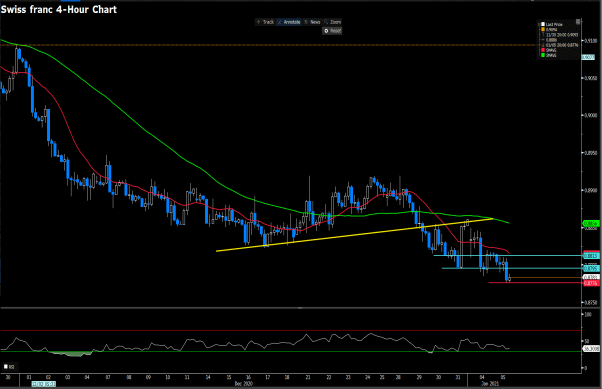Click the RSI value label on axis
The image size is (602, 389).
click(x=591, y=349)
